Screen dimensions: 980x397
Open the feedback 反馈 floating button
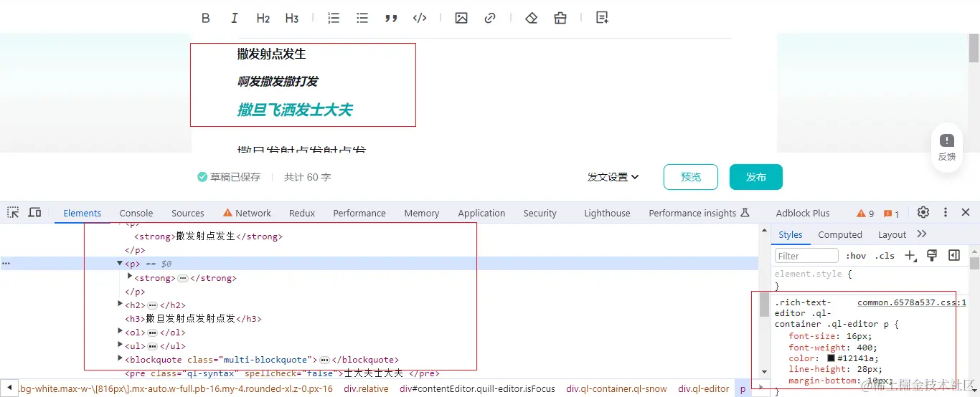[x=947, y=148]
